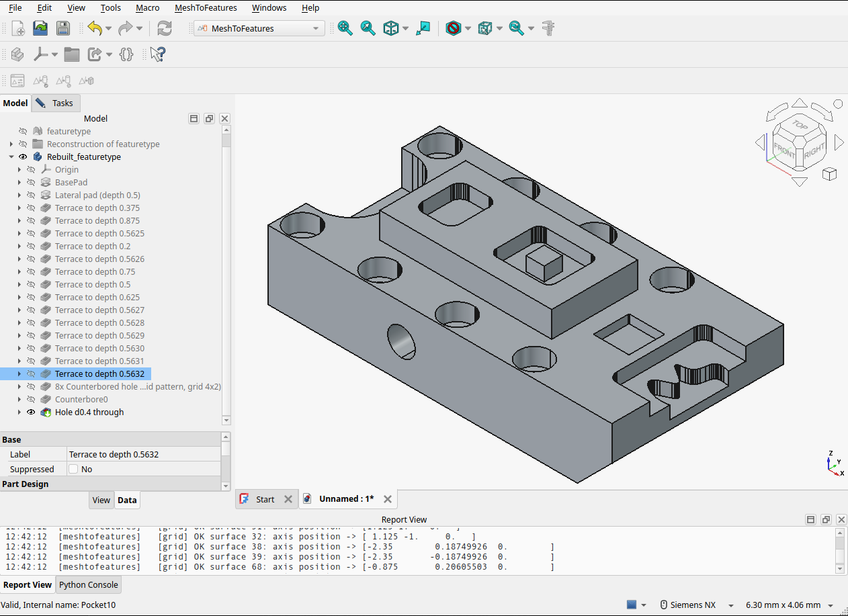The width and height of the screenshot is (848, 616).
Task: Select Terrace to depth 0.75 row
Action: pos(95,271)
